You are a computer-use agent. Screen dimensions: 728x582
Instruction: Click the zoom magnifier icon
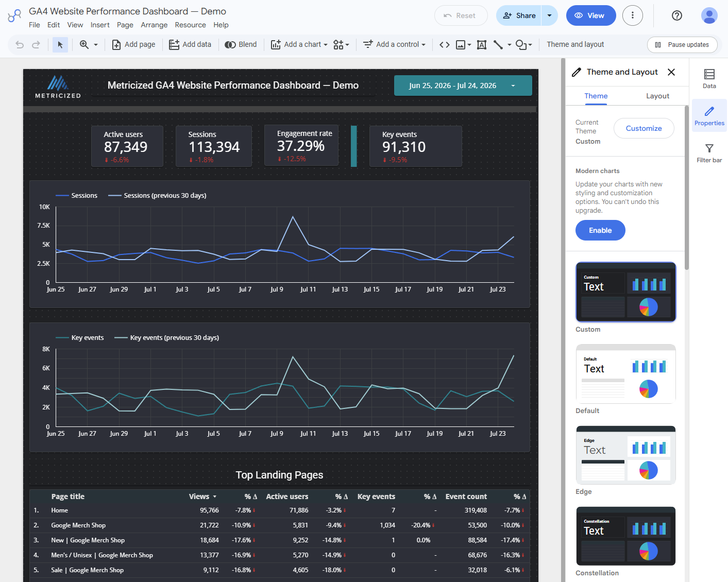pos(84,45)
